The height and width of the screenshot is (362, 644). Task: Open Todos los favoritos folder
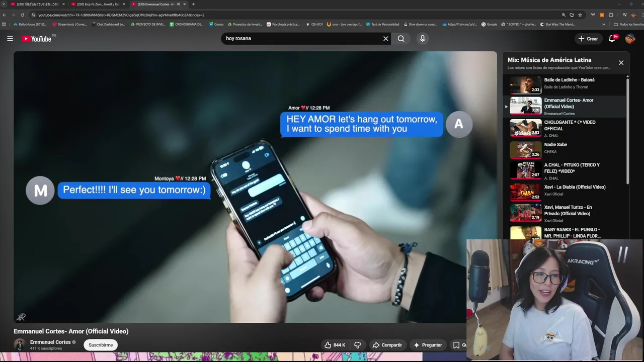click(x=628, y=24)
